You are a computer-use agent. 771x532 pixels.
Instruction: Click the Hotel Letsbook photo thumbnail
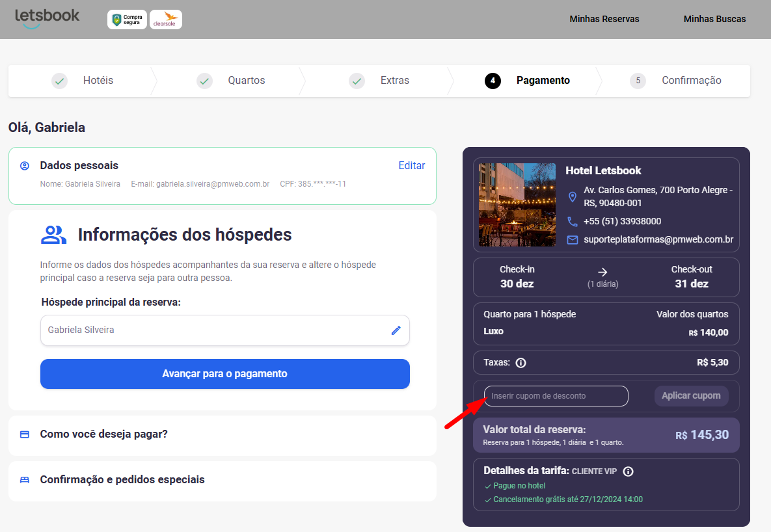click(517, 205)
